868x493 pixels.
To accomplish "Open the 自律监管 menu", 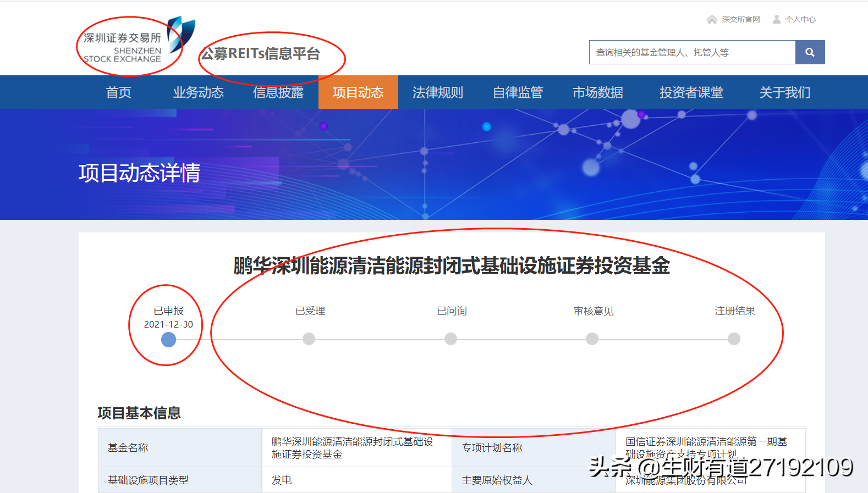I will click(518, 92).
